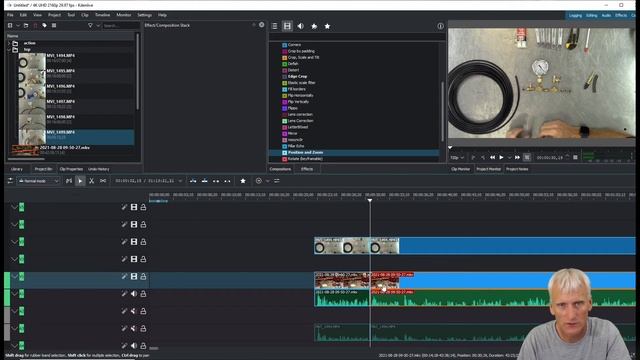The image size is (640, 360).
Task: Switch to the Clip Monitor tab
Action: coord(460,169)
